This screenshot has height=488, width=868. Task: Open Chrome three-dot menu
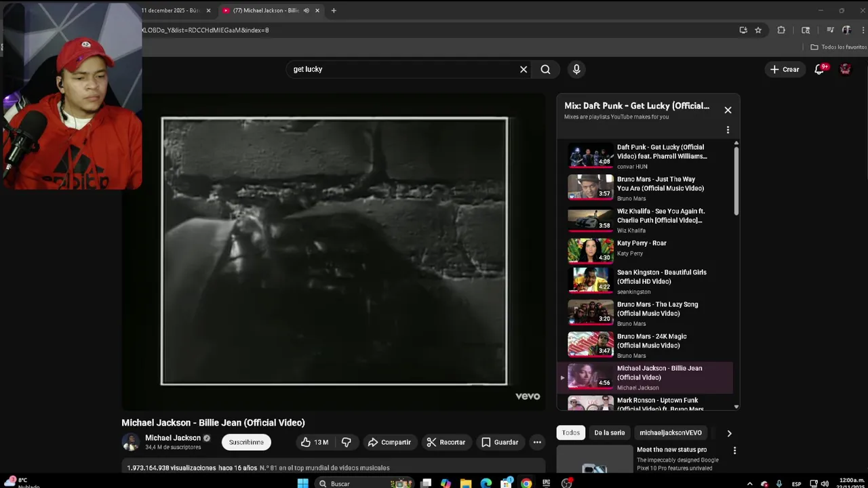tap(863, 30)
